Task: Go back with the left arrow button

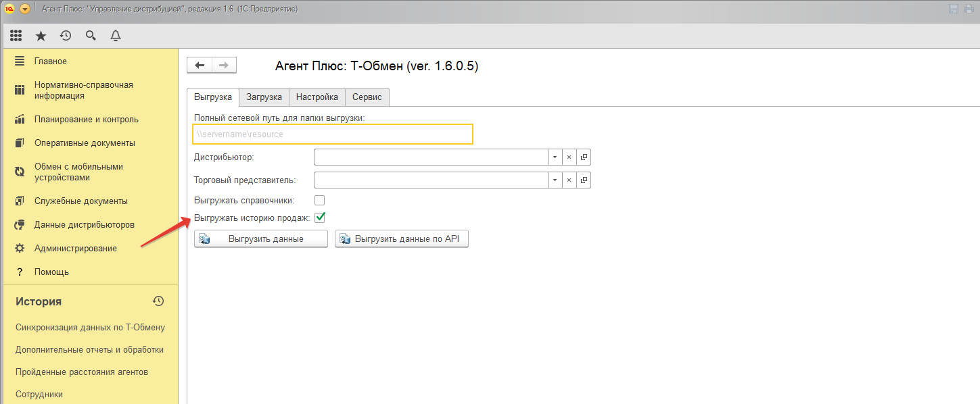Action: tap(200, 65)
